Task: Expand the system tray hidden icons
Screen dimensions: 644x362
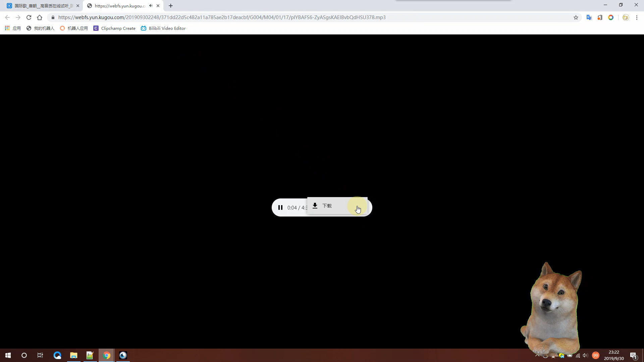Action: [537, 355]
